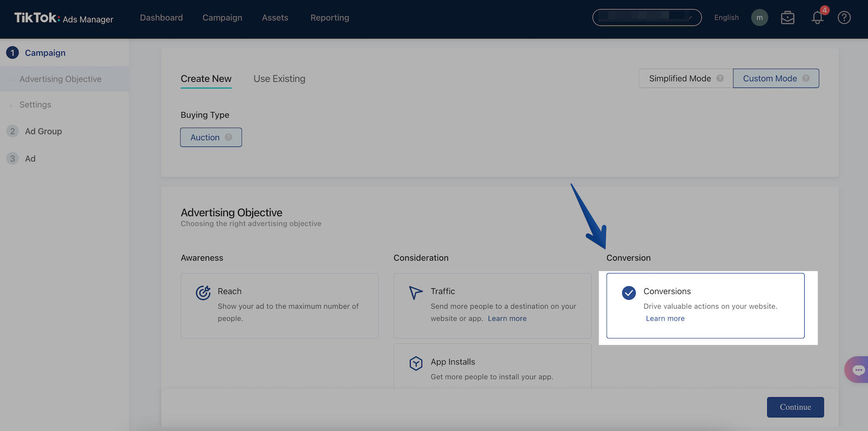This screenshot has height=431, width=868.
Task: Click the Simplified Mode info icon
Action: pos(720,78)
